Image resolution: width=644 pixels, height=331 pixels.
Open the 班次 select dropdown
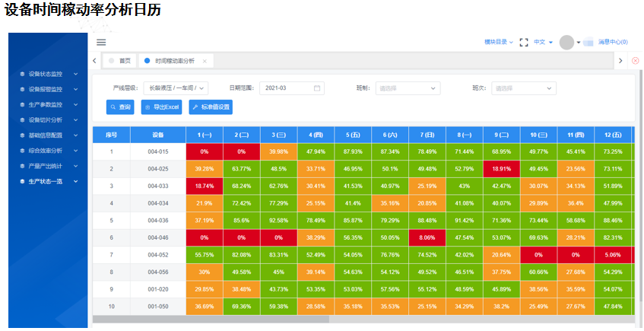click(523, 88)
